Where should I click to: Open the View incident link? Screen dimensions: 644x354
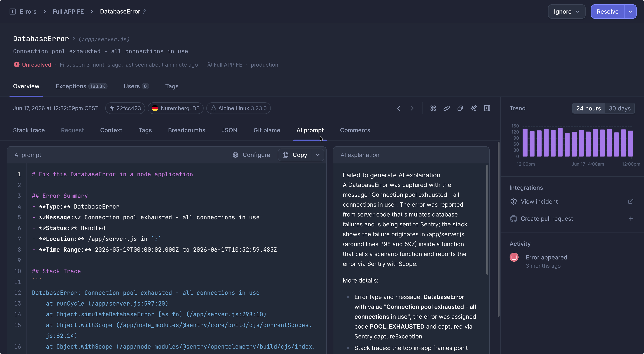539,201
